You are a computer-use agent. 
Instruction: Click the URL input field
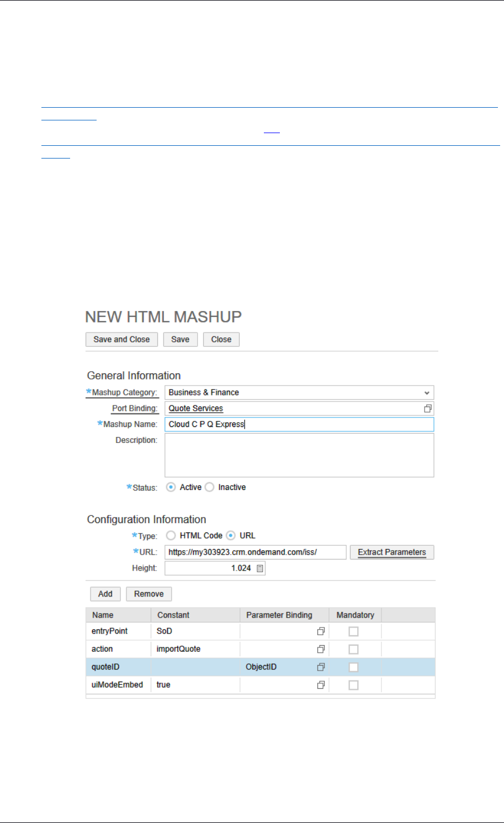[256, 552]
